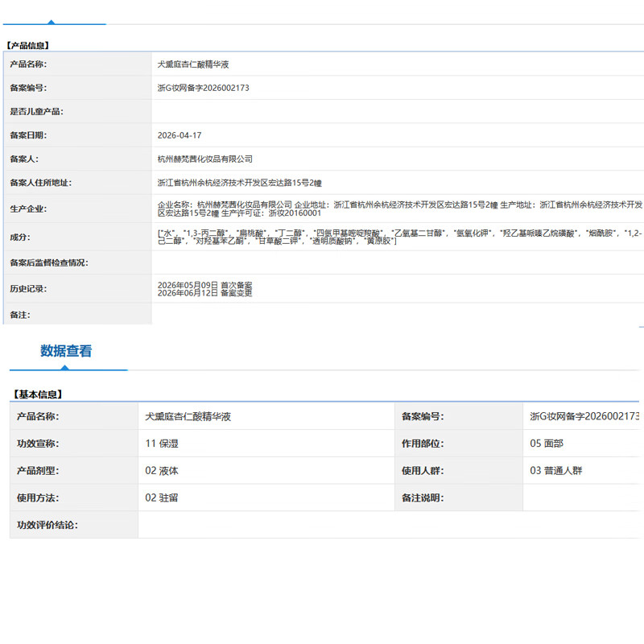Select the 功效宣称 value 11 保湿

click(162, 444)
